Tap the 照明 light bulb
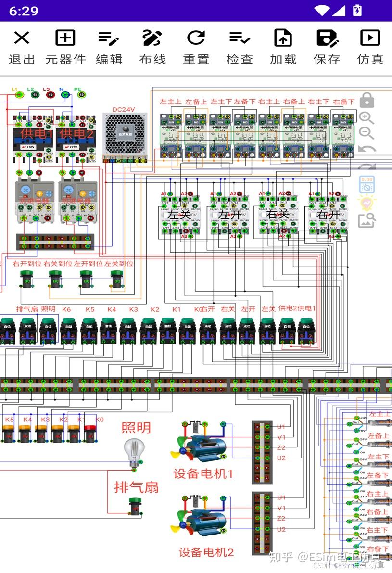Viewport: 392px width, 573px height. coord(134,453)
